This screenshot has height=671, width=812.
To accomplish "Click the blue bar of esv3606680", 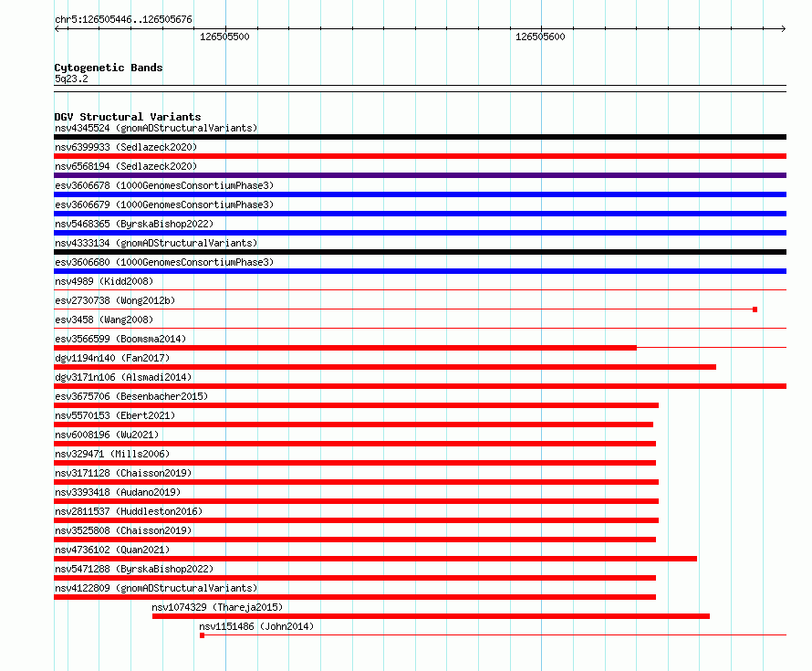I will [x=420, y=271].
